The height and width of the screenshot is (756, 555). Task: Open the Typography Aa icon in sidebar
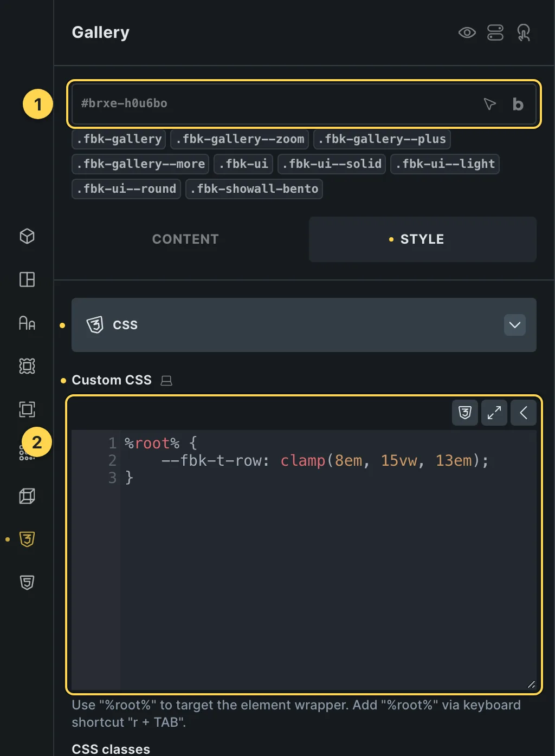pyautogui.click(x=27, y=323)
